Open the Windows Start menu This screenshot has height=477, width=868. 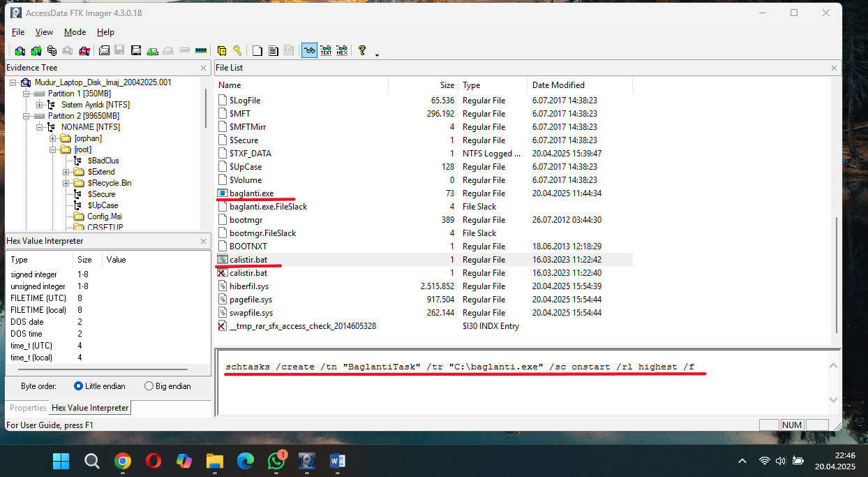[x=61, y=461]
